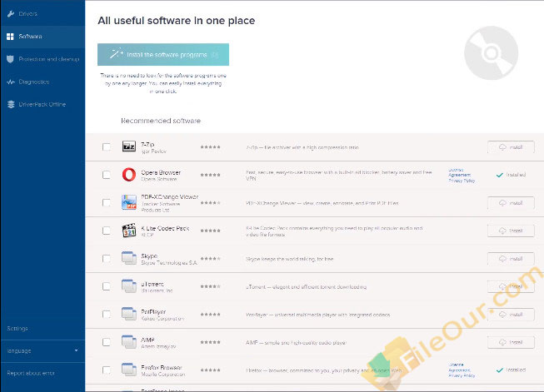This screenshot has height=392, width=544.
Task: Click the 7-Zip star rating
Action: pyautogui.click(x=210, y=147)
